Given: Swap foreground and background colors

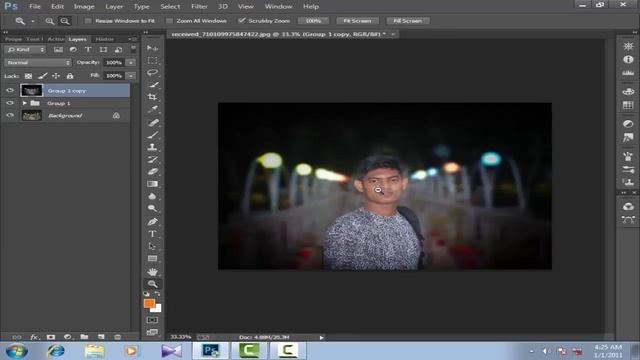Looking at the screenshot, I should 158,294.
